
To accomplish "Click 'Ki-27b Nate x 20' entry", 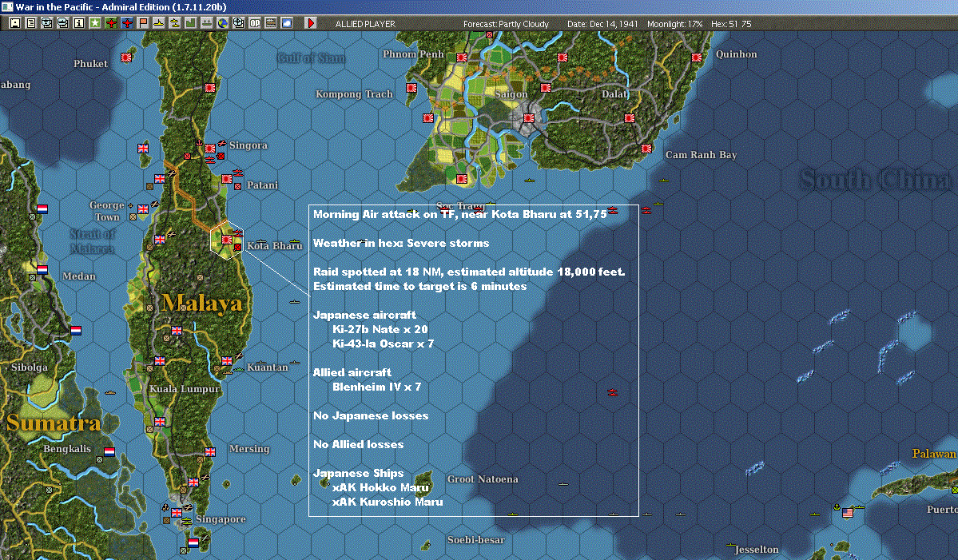I will click(380, 329).
